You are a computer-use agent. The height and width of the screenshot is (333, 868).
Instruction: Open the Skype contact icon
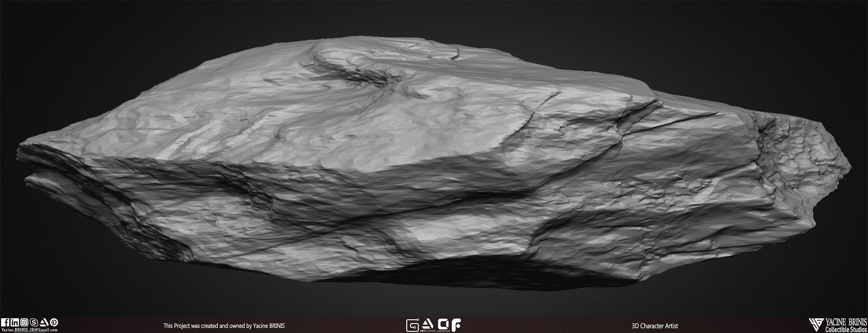click(x=34, y=323)
